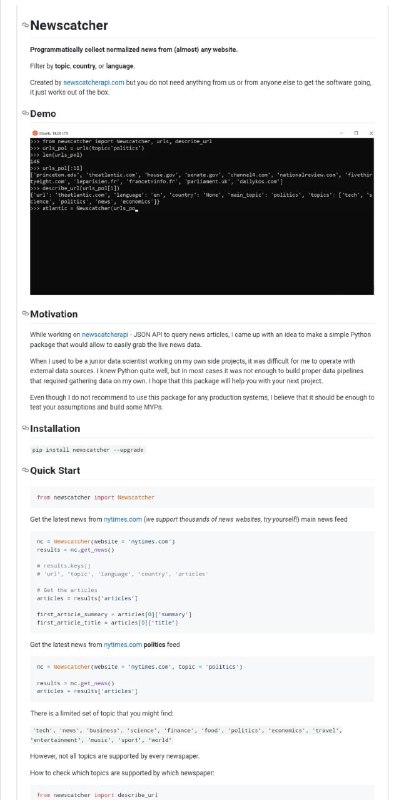This screenshot has height=800, width=404.
Task: Click the anchor icon next to Motivation heading
Action: pos(25,313)
